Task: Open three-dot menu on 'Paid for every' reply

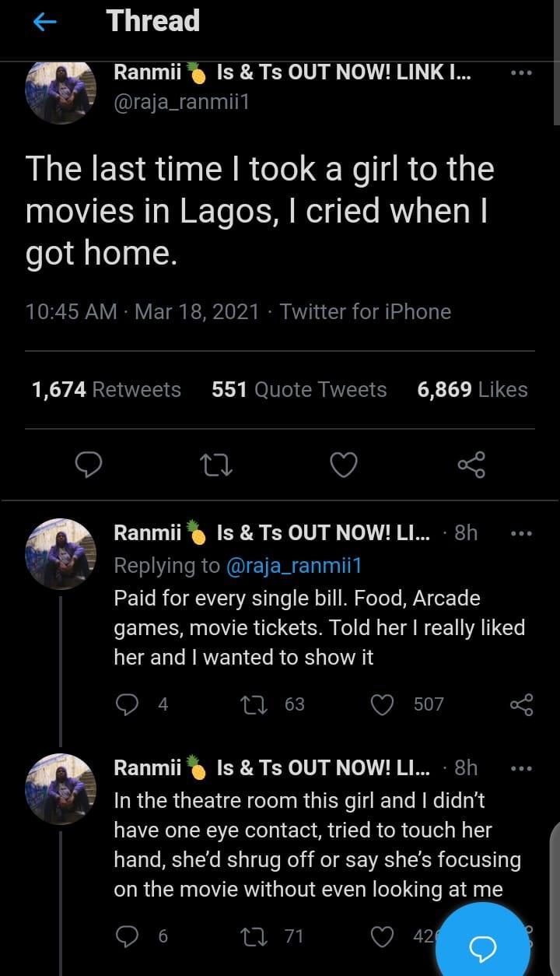Action: [x=520, y=533]
